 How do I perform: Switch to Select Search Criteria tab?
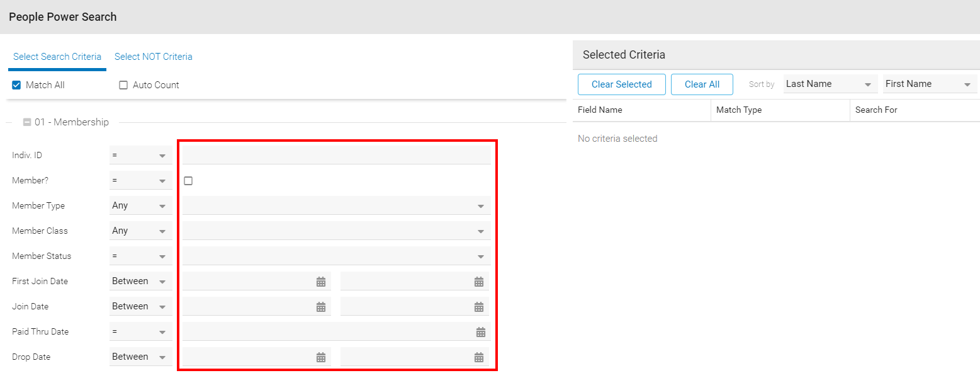(57, 57)
